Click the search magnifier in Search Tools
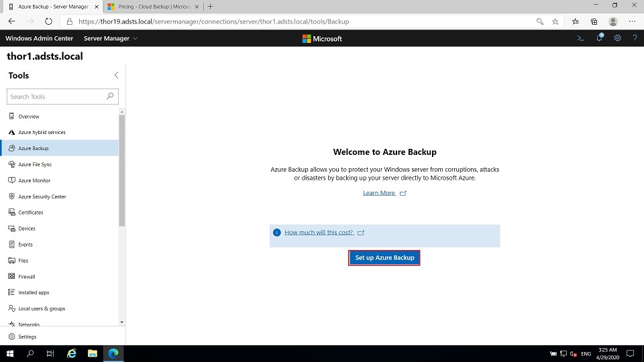The height and width of the screenshot is (362, 644). pos(109,96)
